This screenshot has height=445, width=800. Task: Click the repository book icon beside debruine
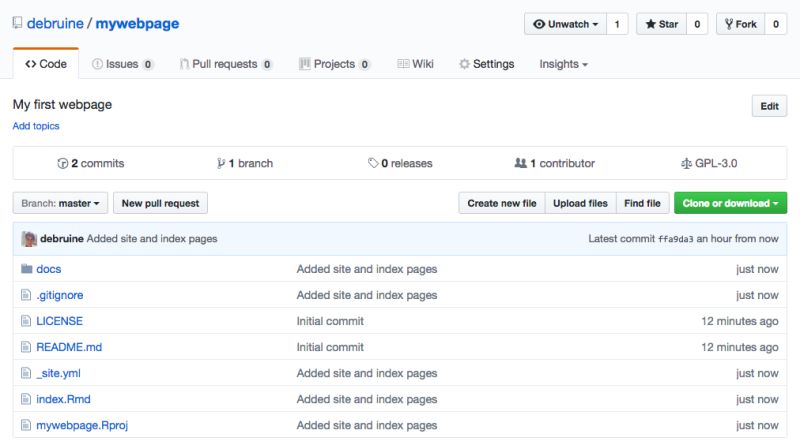[17, 23]
